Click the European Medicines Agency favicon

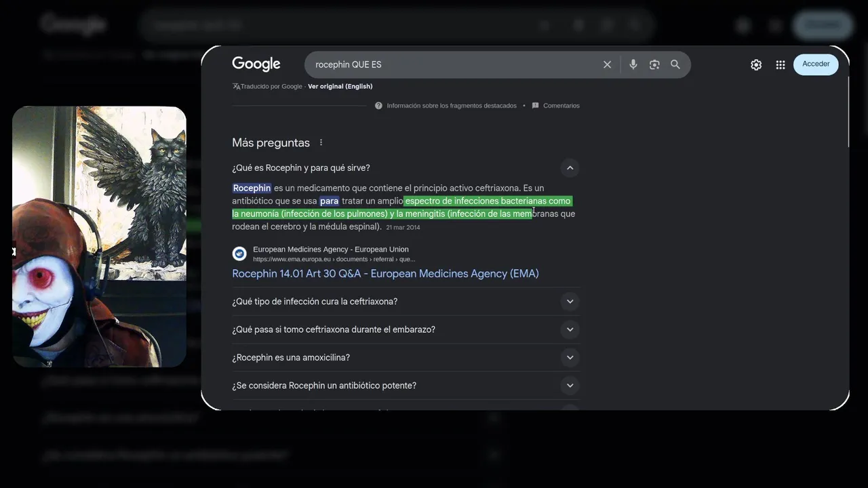239,253
